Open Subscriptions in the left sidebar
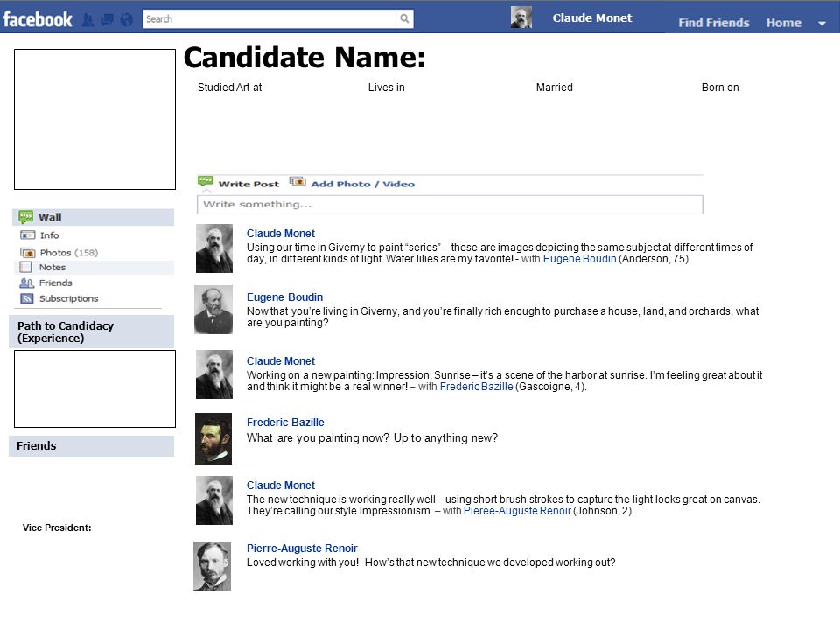The image size is (840, 630). (68, 298)
